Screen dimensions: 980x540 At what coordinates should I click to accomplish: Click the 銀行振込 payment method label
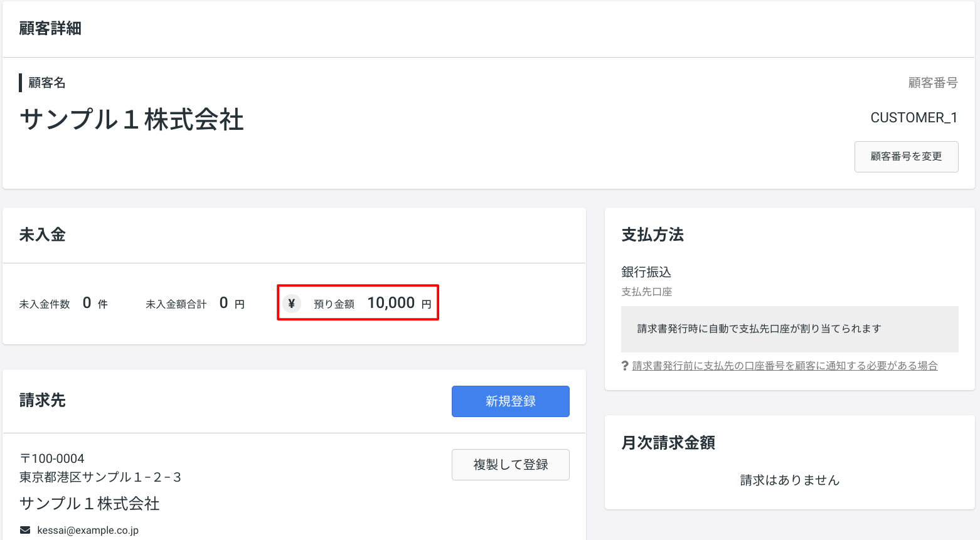[x=646, y=272]
